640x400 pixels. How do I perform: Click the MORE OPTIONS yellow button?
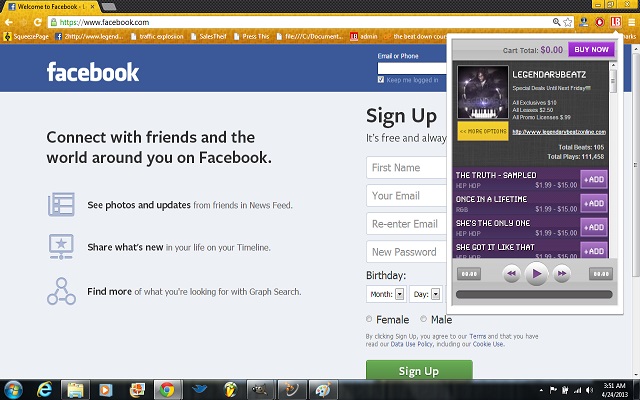(483, 131)
